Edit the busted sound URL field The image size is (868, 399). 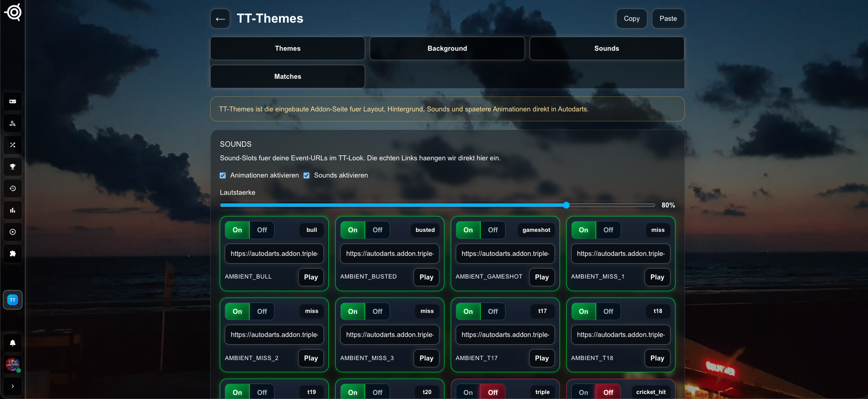tap(390, 254)
